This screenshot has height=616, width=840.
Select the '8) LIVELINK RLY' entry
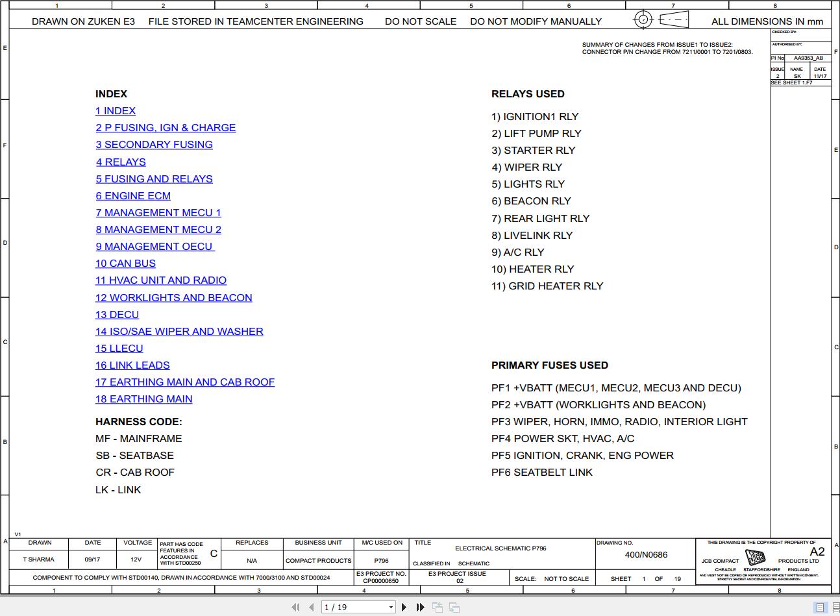click(x=532, y=236)
